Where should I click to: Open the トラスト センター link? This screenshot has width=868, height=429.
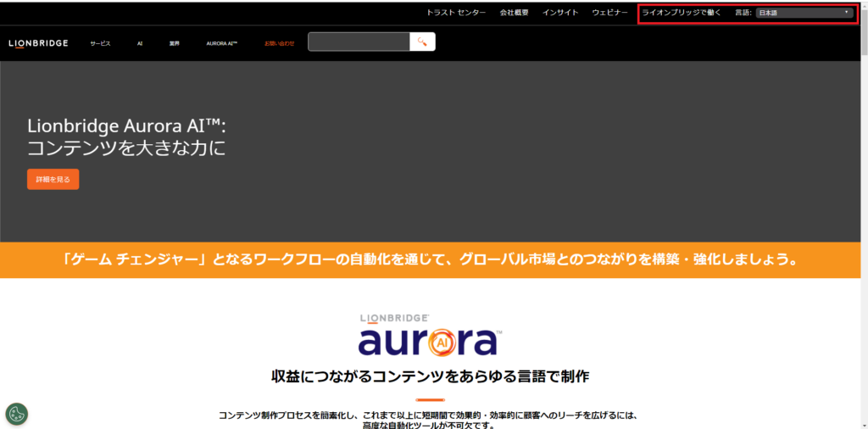[456, 13]
